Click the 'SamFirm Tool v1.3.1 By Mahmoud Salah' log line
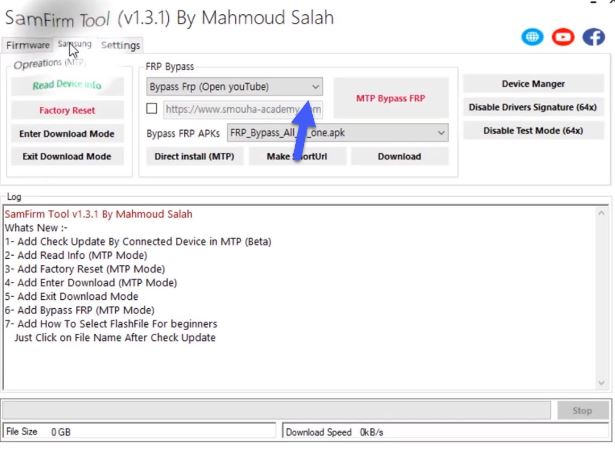615x449 pixels. pos(98,214)
